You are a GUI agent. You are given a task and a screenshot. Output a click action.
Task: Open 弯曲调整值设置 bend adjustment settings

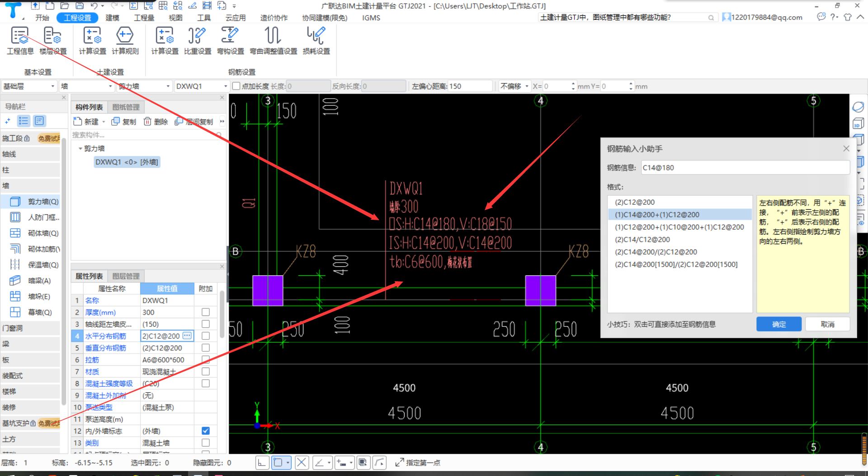[x=274, y=41]
